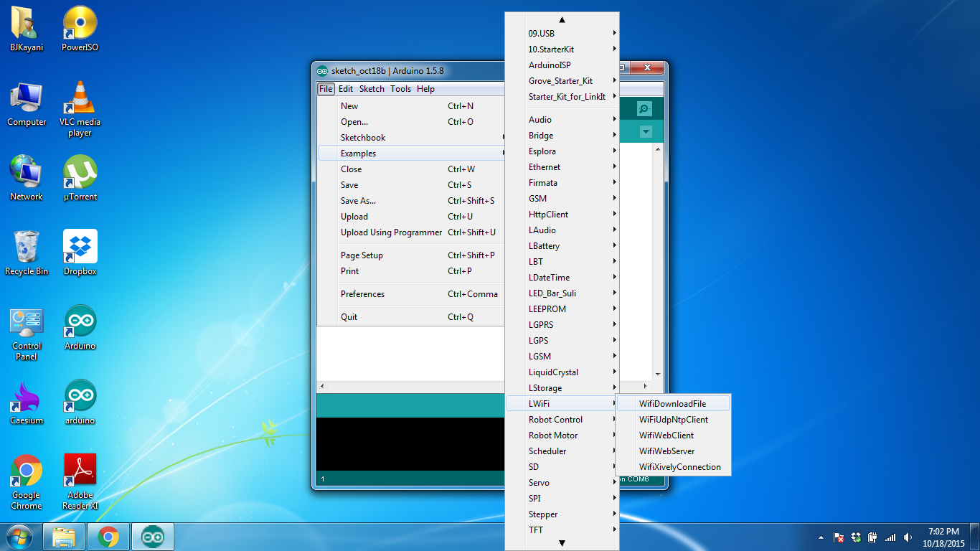Open the WifiXivelyConnection example
The height and width of the screenshot is (551, 980).
(673, 467)
